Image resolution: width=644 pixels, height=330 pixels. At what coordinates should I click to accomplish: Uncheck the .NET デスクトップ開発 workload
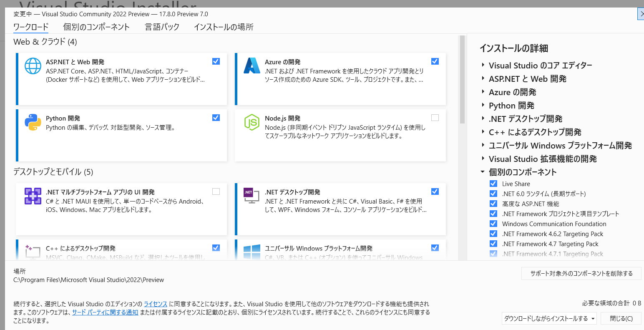pyautogui.click(x=435, y=191)
